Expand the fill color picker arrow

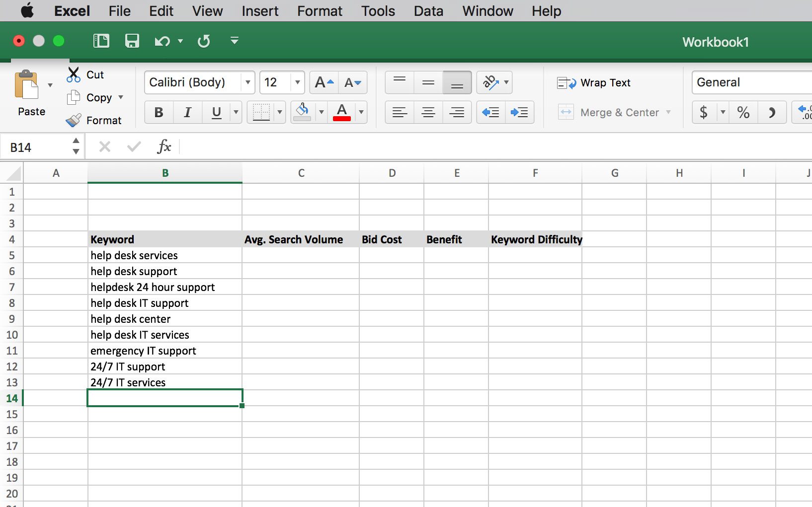[x=322, y=113]
